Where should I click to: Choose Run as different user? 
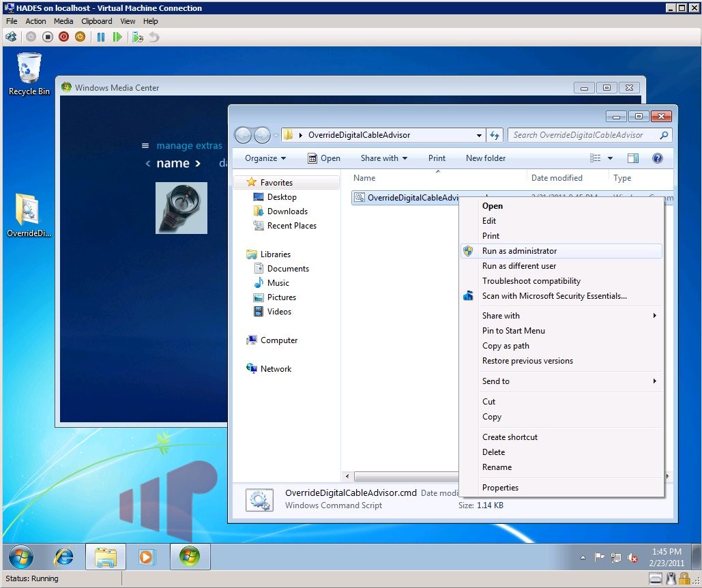tap(561, 266)
